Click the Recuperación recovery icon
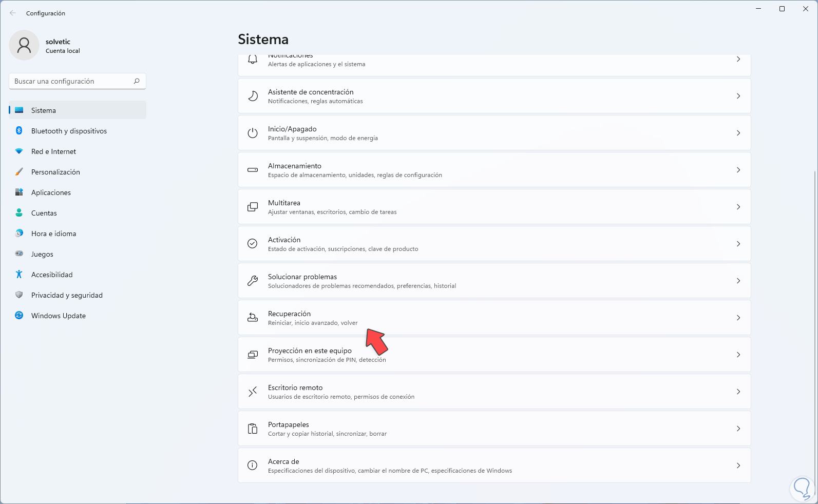The width and height of the screenshot is (818, 504). pyautogui.click(x=253, y=318)
